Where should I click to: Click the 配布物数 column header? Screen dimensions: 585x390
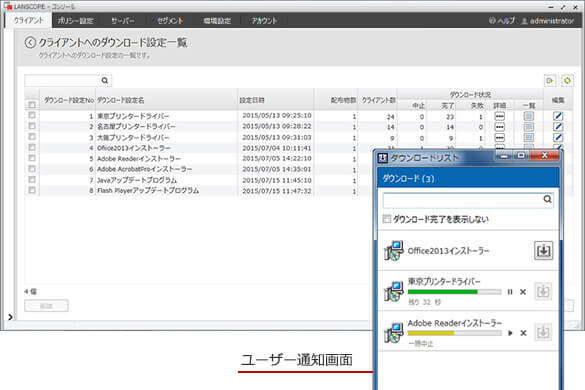336,100
